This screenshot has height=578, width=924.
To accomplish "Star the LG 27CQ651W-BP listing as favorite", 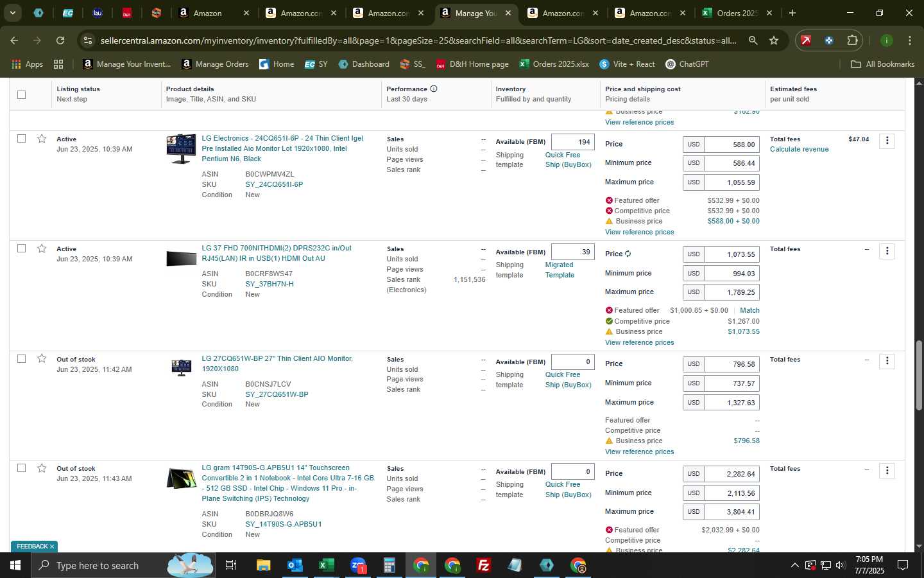I will click(42, 358).
